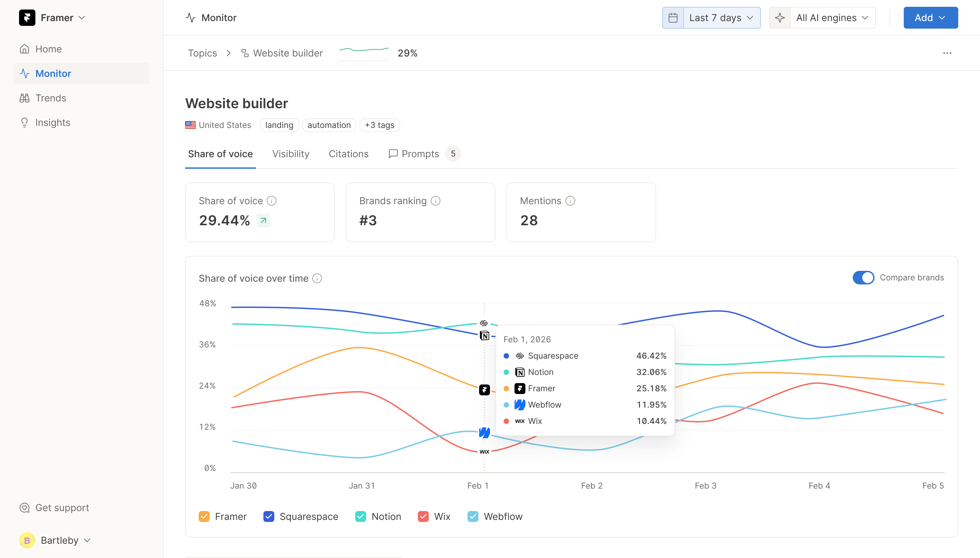The image size is (980, 558).
Task: Open the Prompts tab
Action: [x=420, y=154]
